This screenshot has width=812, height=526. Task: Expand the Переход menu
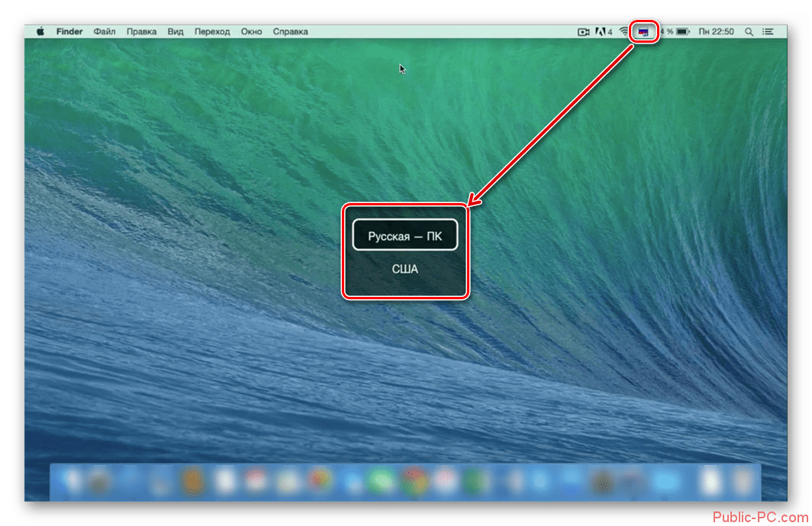point(212,32)
